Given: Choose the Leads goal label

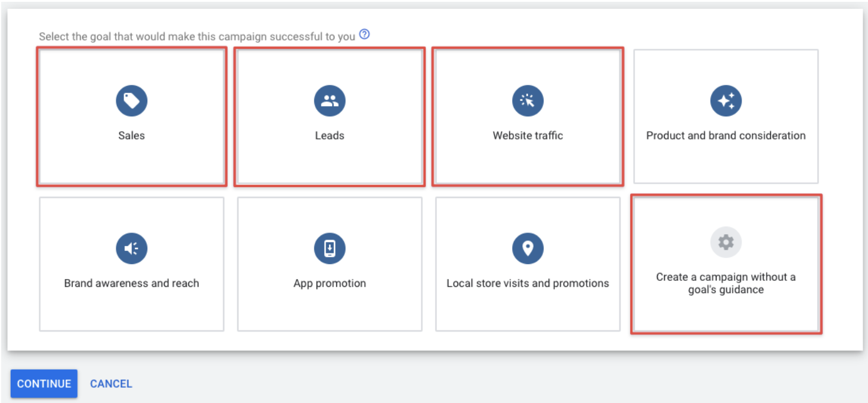Looking at the screenshot, I should click(330, 135).
